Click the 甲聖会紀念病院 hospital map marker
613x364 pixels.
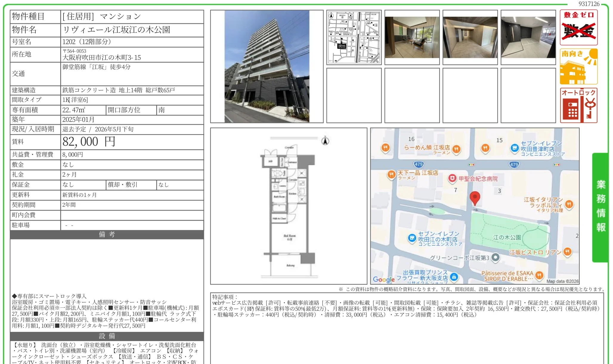(x=452, y=178)
